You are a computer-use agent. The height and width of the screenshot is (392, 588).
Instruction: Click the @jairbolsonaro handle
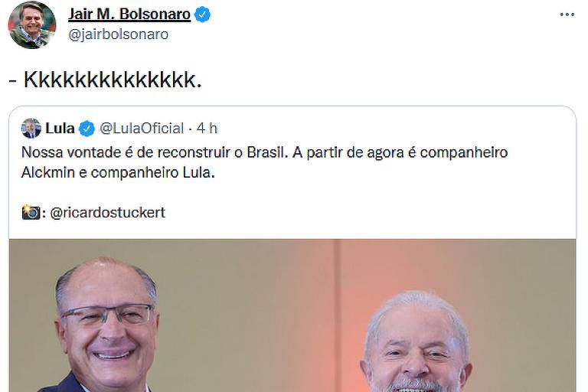118,34
